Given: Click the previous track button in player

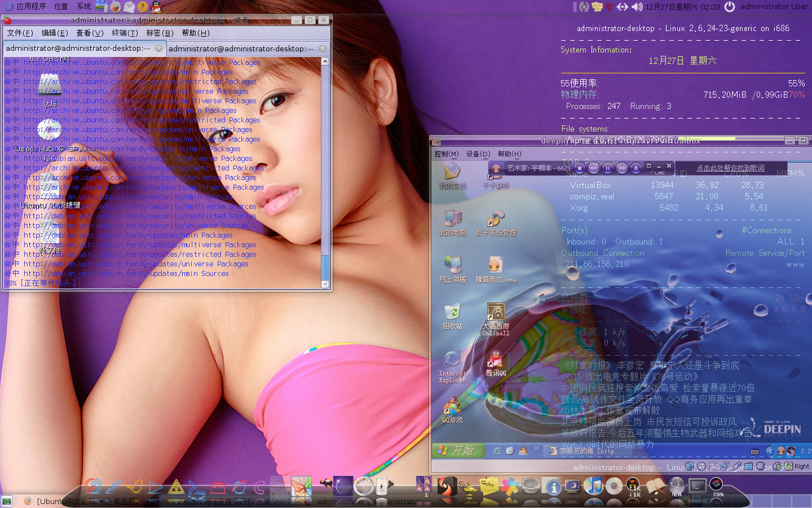Looking at the screenshot, I should (x=594, y=168).
